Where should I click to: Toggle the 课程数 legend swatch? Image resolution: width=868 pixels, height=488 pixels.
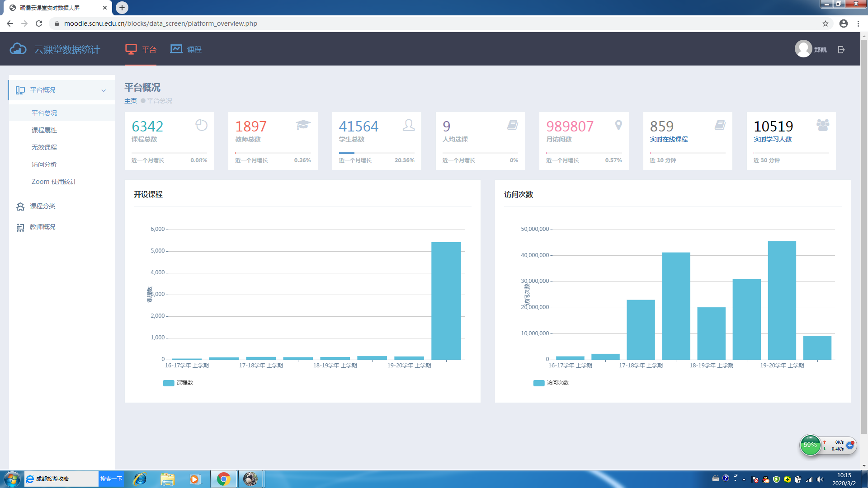pos(169,383)
